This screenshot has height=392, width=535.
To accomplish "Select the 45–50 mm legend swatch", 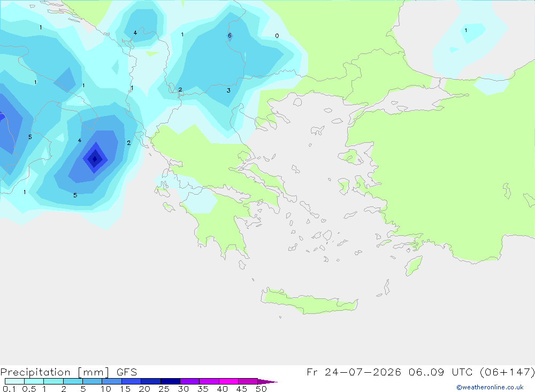I will click(248, 381).
